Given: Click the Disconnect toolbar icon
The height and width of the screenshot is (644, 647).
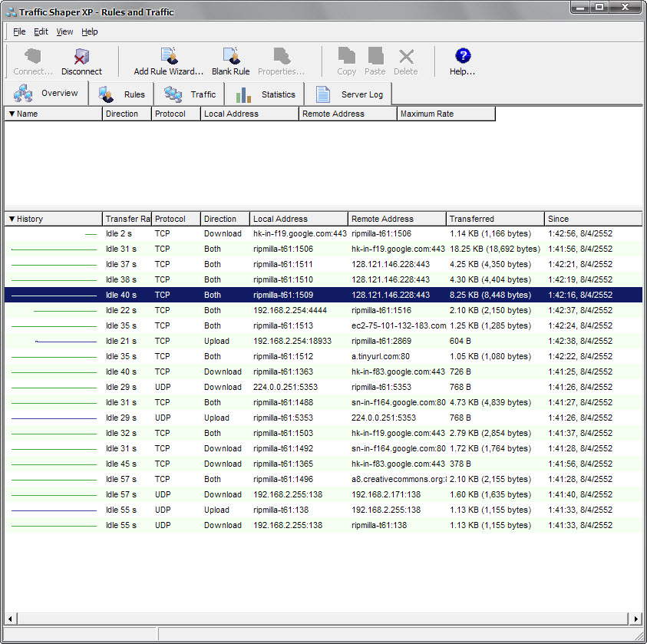Looking at the screenshot, I should click(81, 61).
